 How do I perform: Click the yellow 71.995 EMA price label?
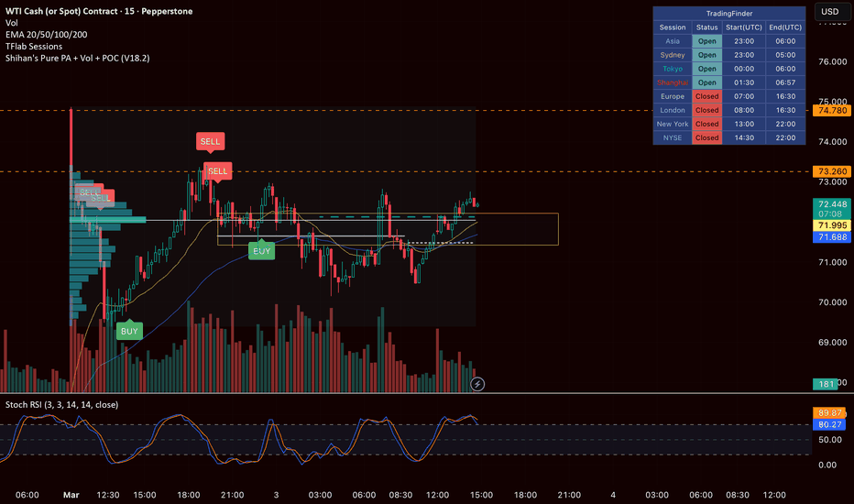832,225
